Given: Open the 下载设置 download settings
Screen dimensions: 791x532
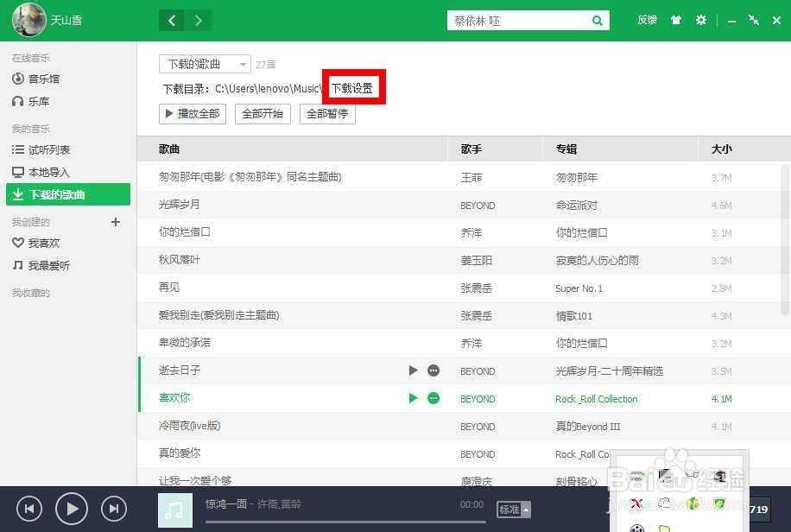Looking at the screenshot, I should [353, 86].
